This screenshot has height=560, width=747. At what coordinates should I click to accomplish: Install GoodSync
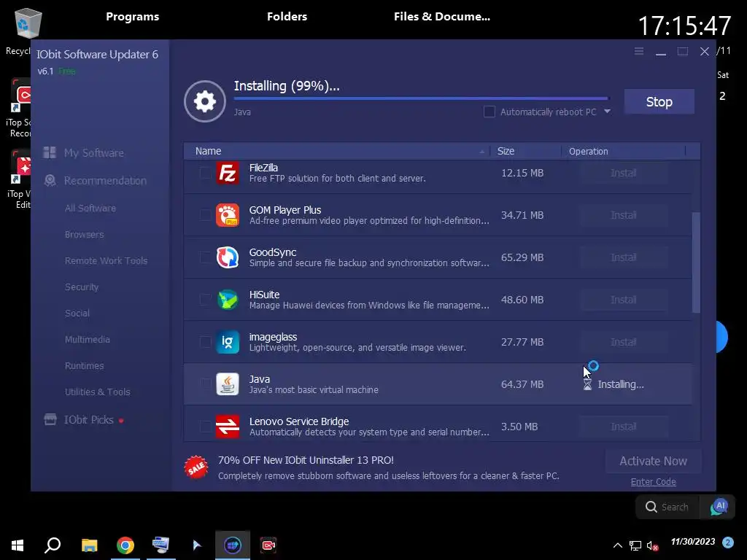pyautogui.click(x=623, y=257)
